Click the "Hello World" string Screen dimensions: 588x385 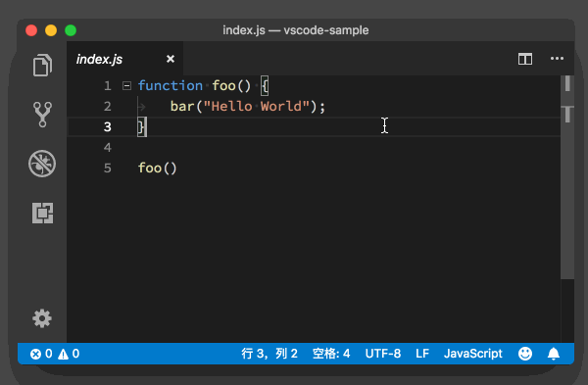click(x=257, y=107)
